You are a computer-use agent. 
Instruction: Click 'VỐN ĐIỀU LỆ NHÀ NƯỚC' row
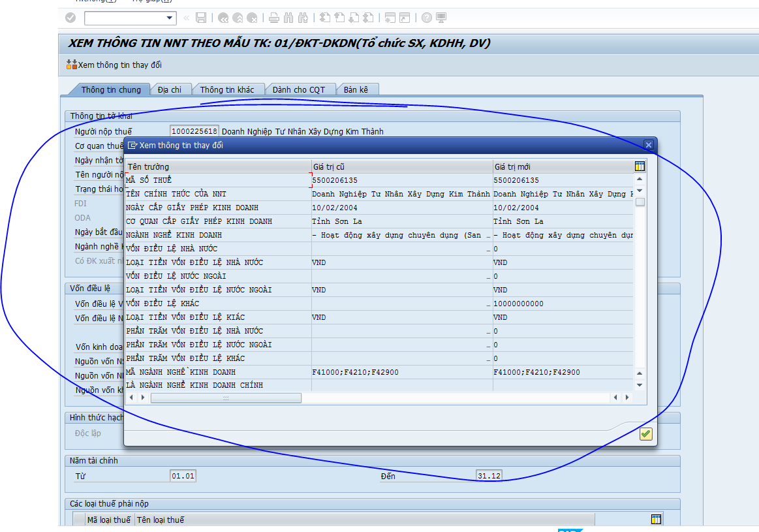379,249
